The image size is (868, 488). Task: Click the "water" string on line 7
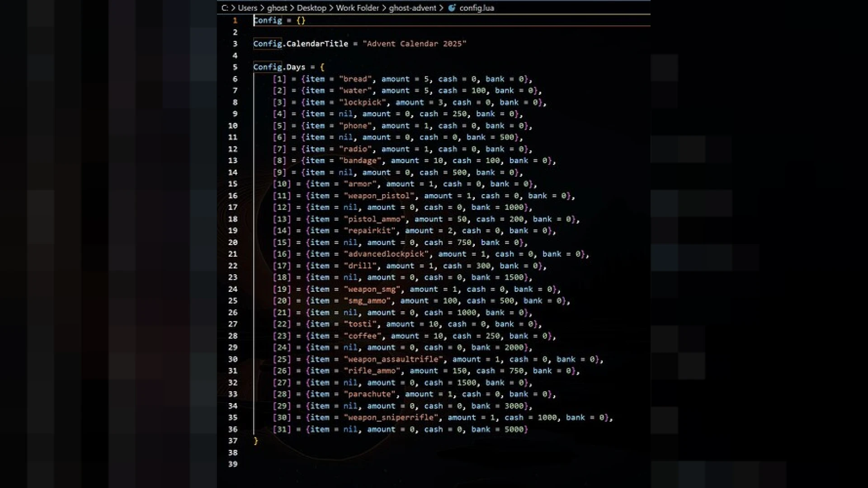355,90
